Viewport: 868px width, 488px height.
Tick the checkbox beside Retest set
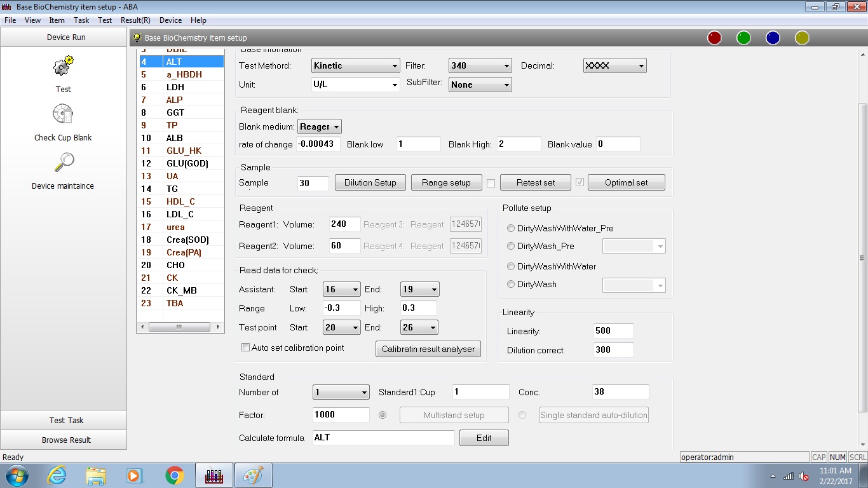pos(491,183)
